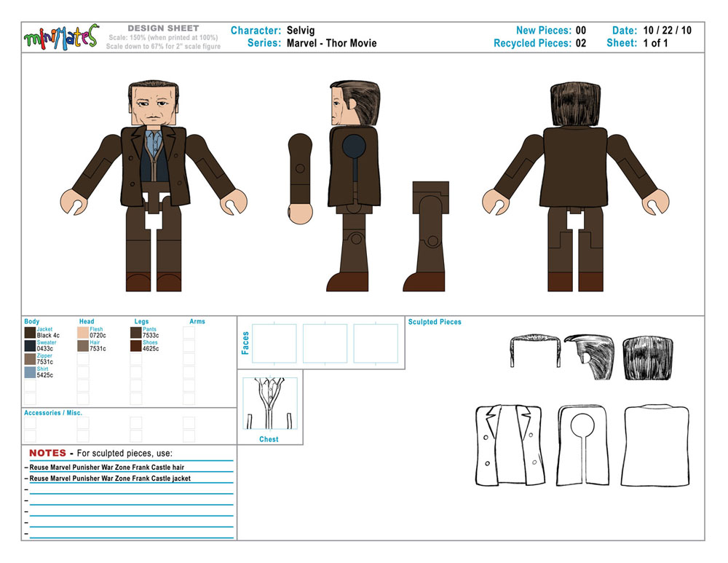Click the Minimates logo

click(61, 37)
